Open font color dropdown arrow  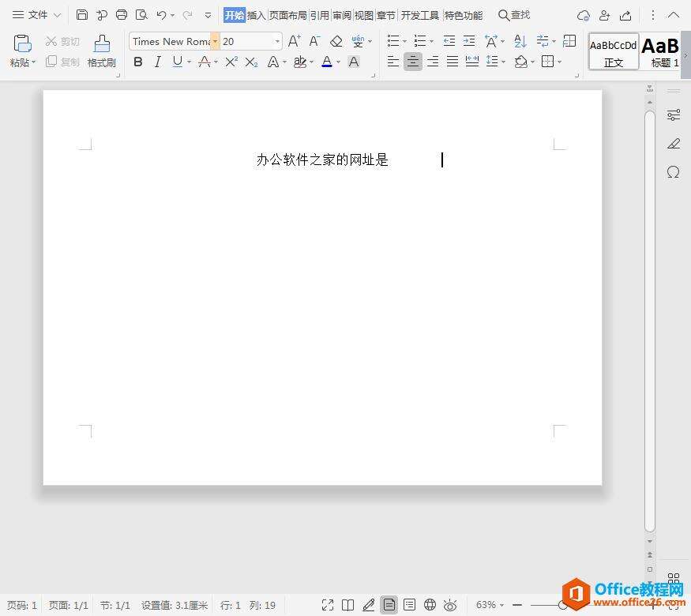coord(339,62)
